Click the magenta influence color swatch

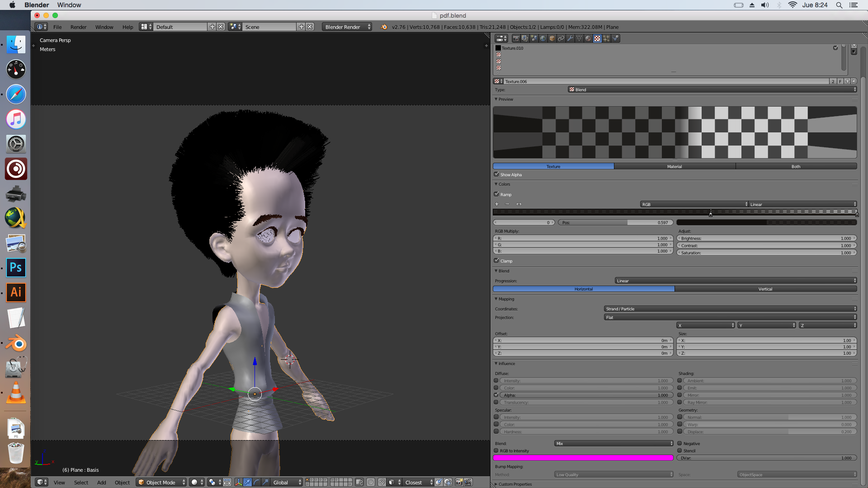click(583, 458)
